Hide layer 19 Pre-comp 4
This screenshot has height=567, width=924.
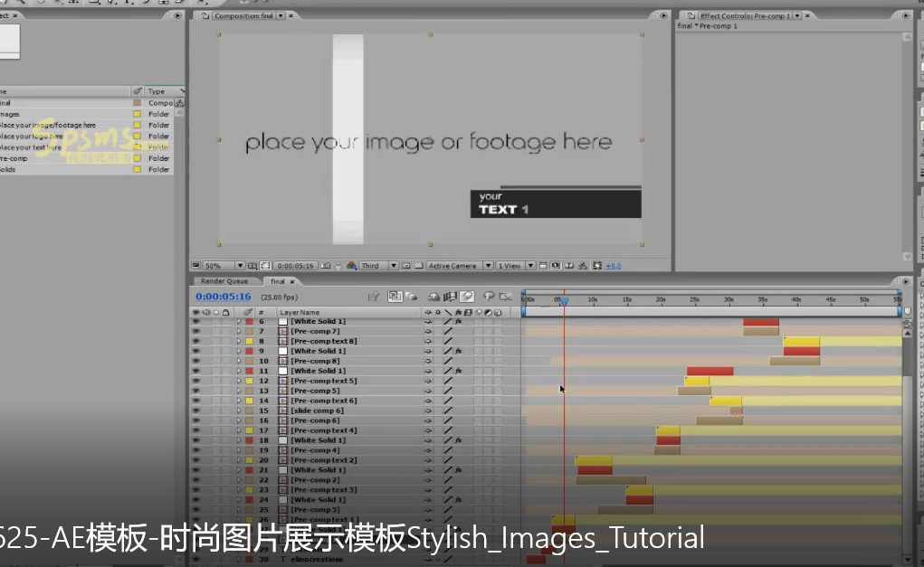pyautogui.click(x=195, y=450)
